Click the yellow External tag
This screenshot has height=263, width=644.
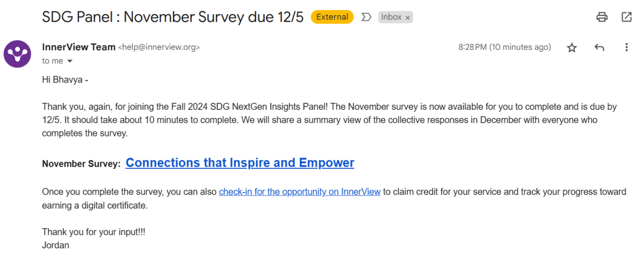click(332, 17)
